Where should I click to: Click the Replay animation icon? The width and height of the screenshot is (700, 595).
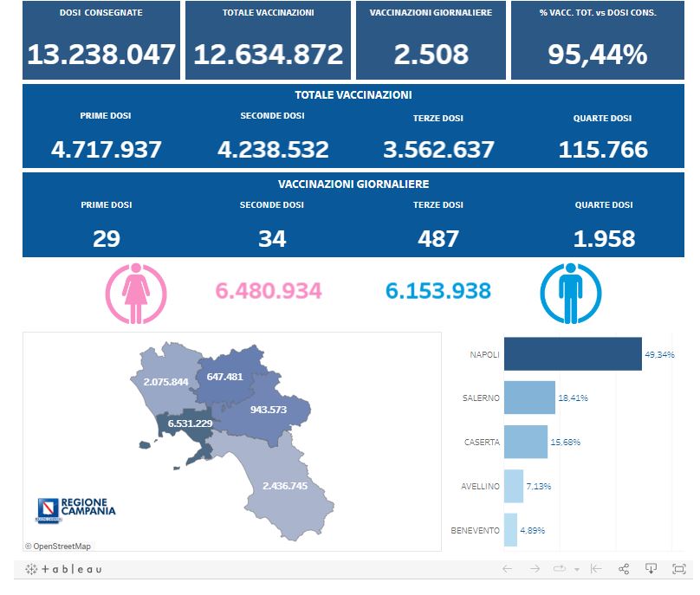[x=559, y=569]
